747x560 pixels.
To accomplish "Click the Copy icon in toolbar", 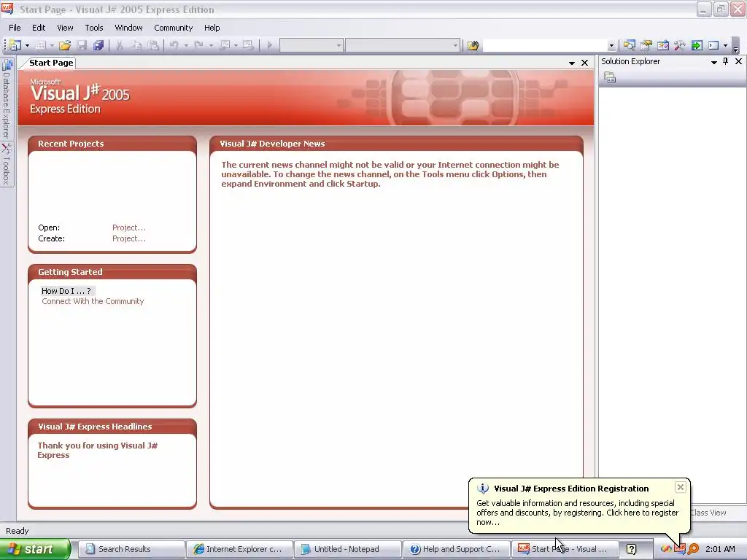I will [x=136, y=45].
